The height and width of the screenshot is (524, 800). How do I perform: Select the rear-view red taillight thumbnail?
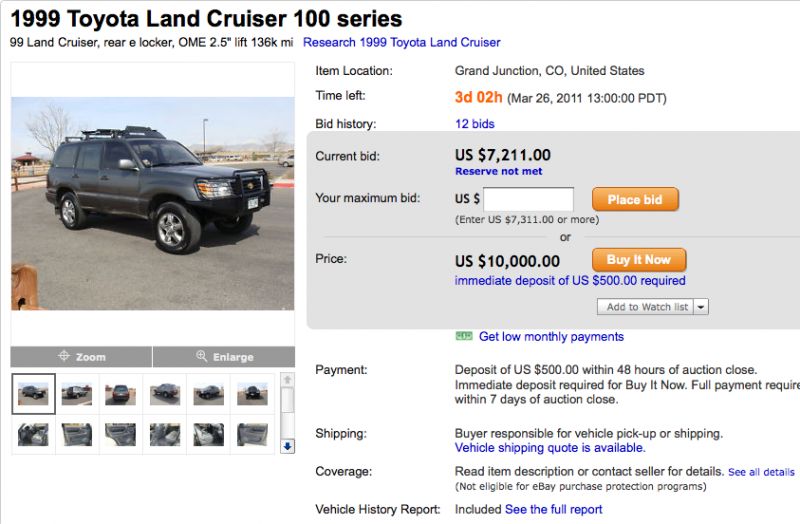coord(121,393)
